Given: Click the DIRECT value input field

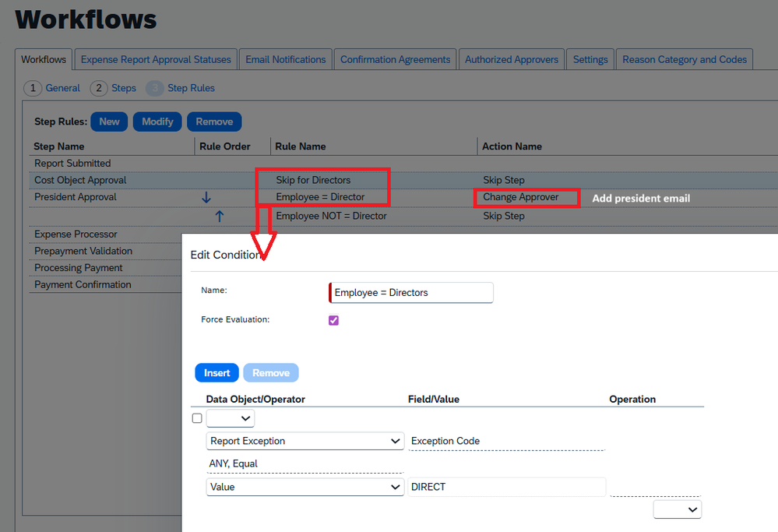Looking at the screenshot, I should 506,487.
